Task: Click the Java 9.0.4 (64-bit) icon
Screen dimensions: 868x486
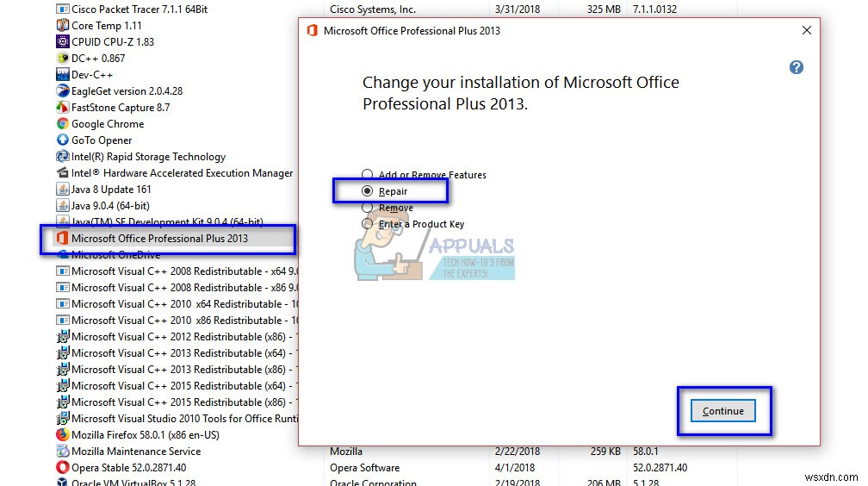Action: (x=63, y=206)
